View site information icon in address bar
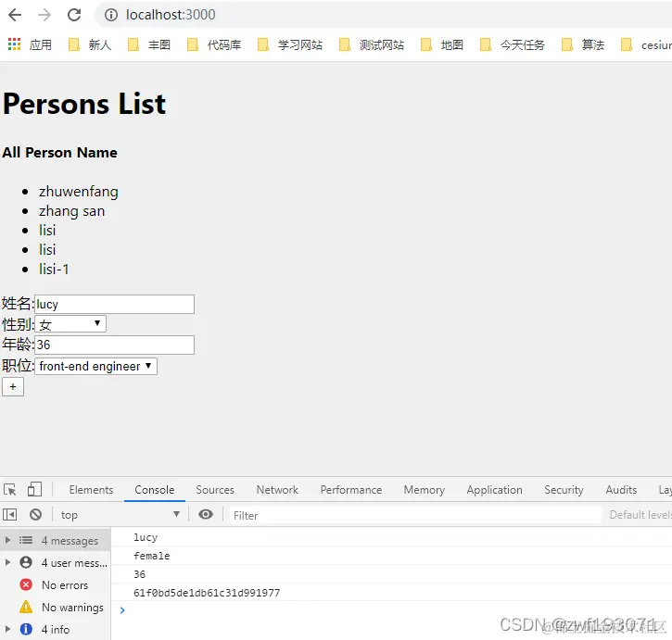The width and height of the screenshot is (672, 640). tap(111, 15)
